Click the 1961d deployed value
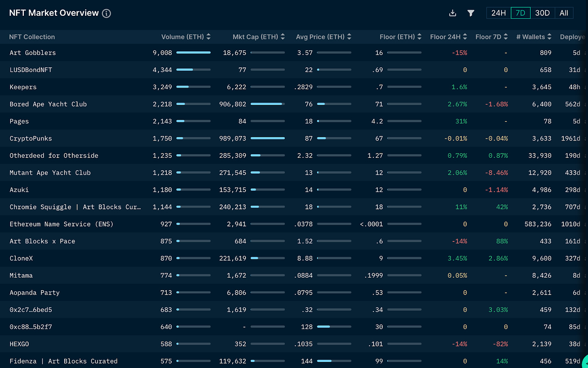Viewport: 588px width, 368px height. pyautogui.click(x=571, y=138)
